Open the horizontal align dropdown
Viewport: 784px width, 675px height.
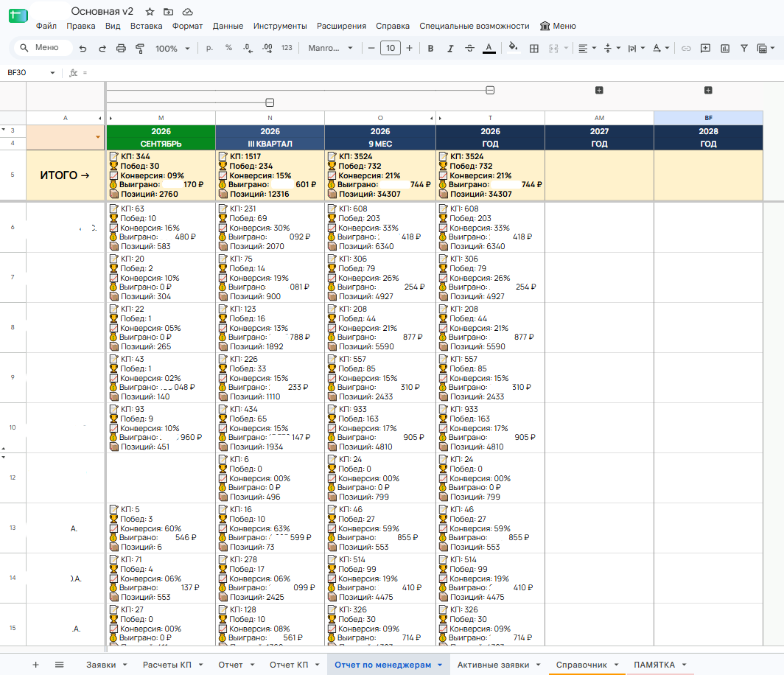[x=587, y=48]
